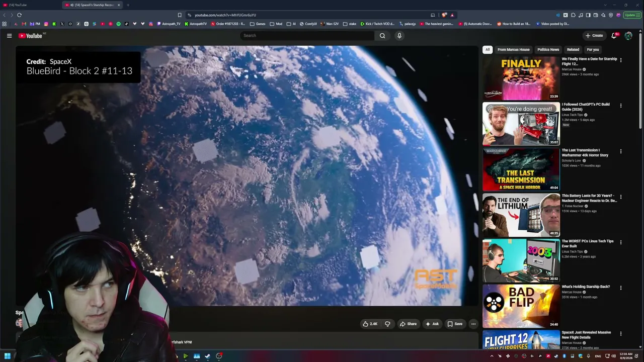Click the Ask button below the video
This screenshot has width=644, height=362.
coord(432,324)
